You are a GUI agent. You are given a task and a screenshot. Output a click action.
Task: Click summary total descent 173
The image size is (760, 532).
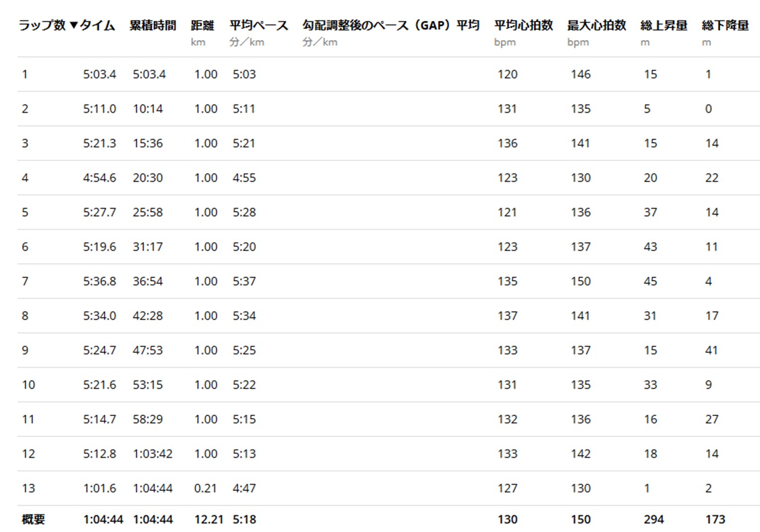tap(715, 520)
